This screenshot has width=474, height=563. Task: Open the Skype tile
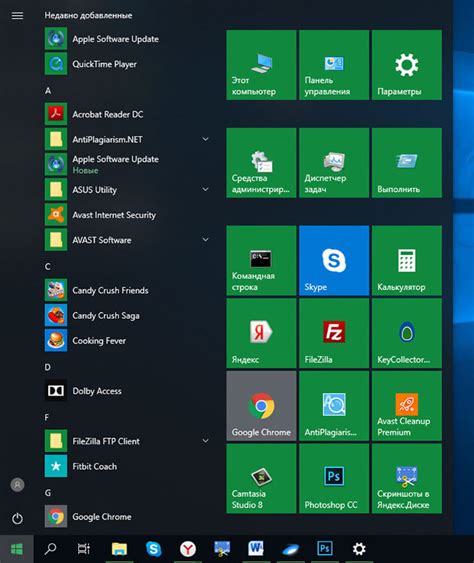(x=334, y=261)
